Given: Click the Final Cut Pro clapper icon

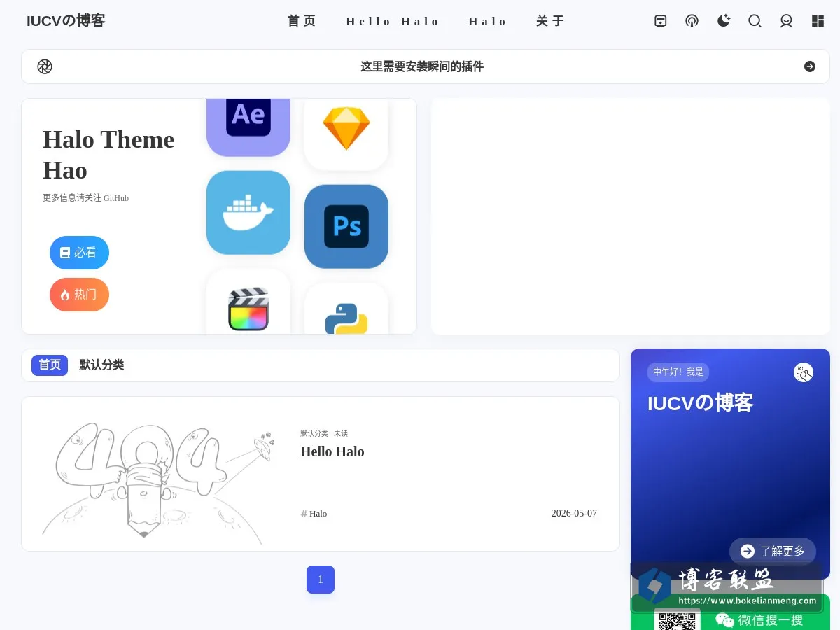Looking at the screenshot, I should 248,302.
